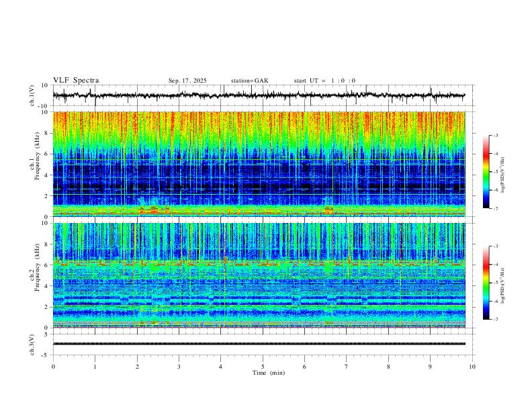Select the date 'Sep. 17, 2025'

(187, 81)
